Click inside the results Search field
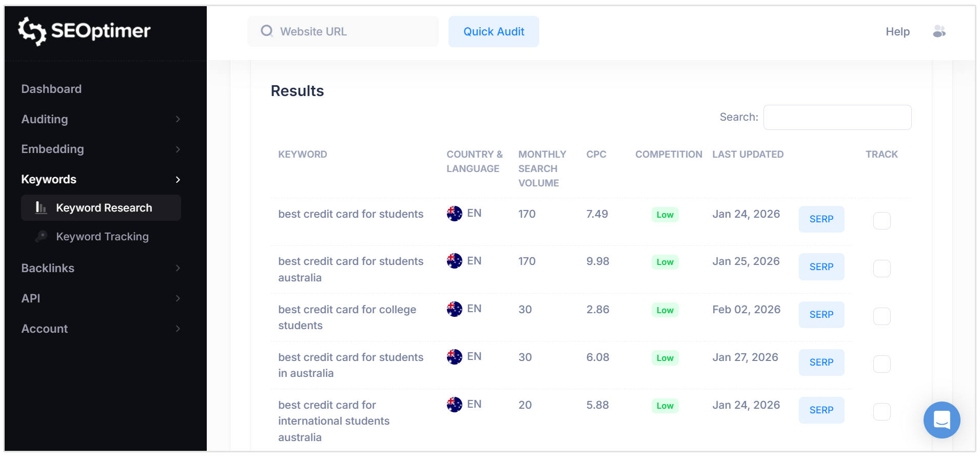980x457 pixels. click(x=837, y=117)
